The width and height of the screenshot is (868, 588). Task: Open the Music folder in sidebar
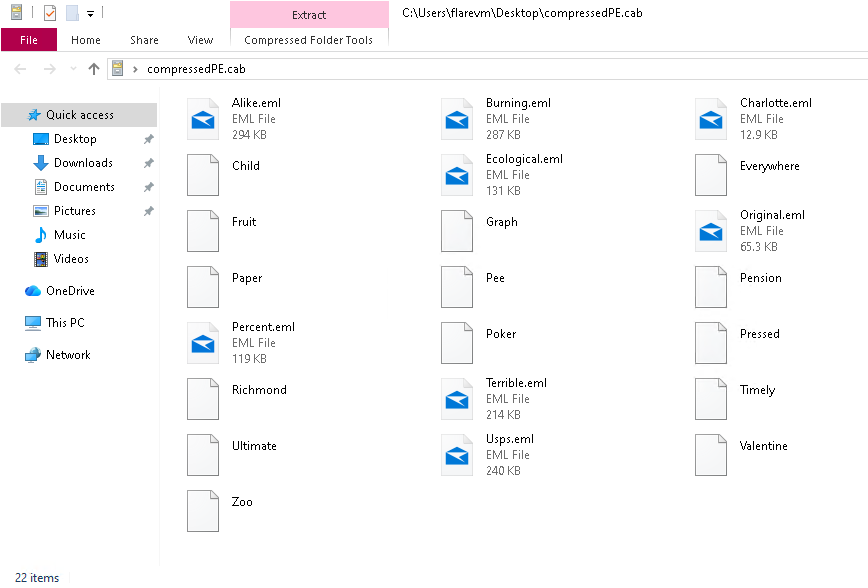click(69, 235)
